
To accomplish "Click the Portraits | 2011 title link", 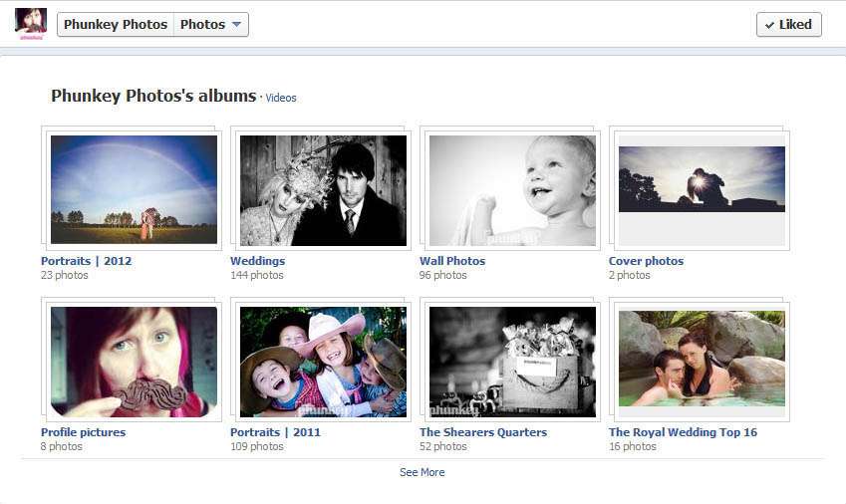I will [275, 432].
